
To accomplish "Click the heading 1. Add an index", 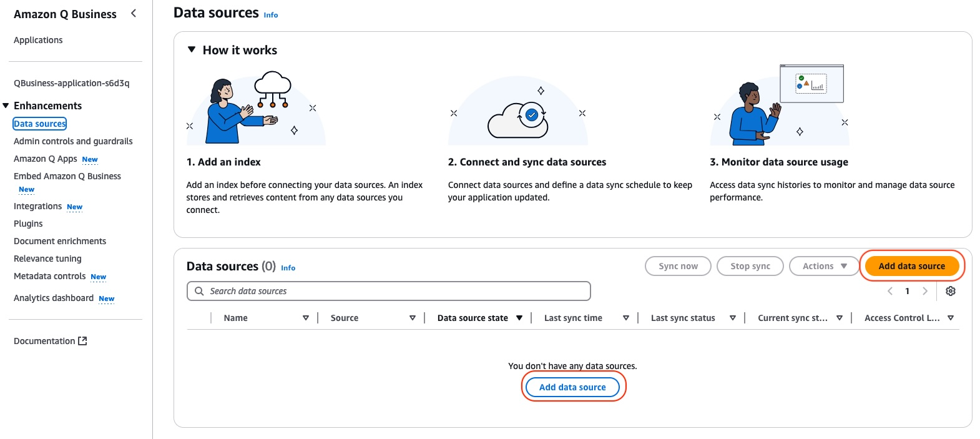I will click(223, 162).
